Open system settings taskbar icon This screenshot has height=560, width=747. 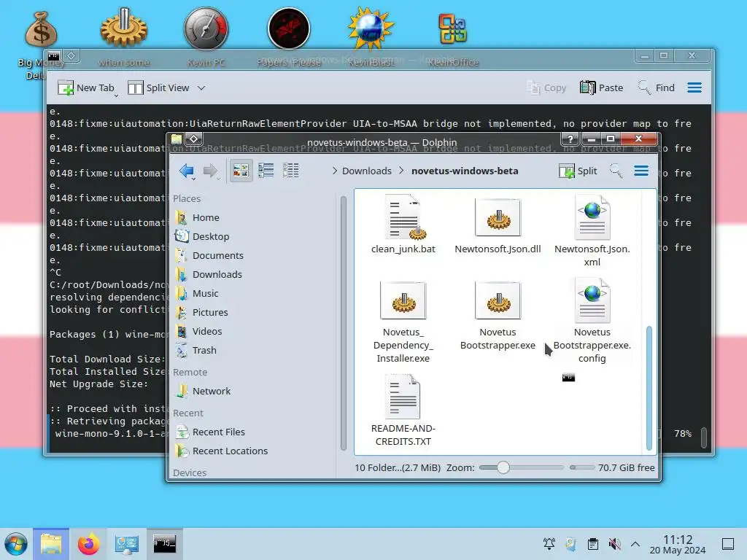pyautogui.click(x=126, y=544)
